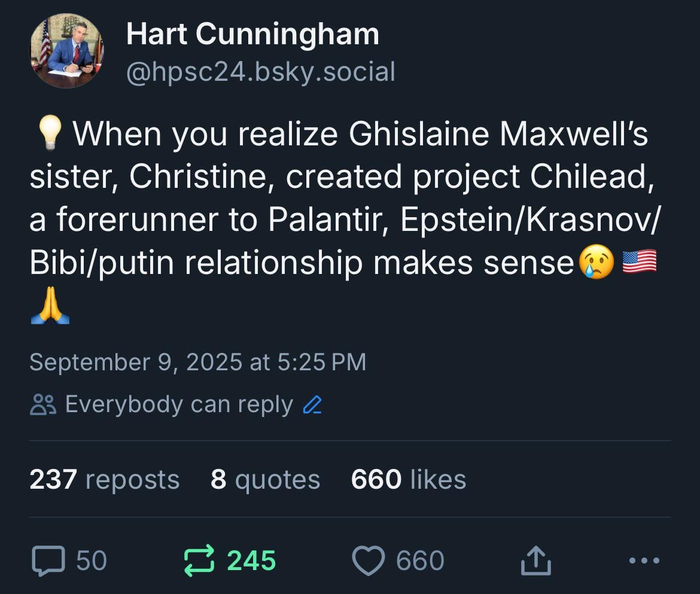Open the Hart Cunningham display name
The width and height of the screenshot is (700, 594).
coord(252,35)
